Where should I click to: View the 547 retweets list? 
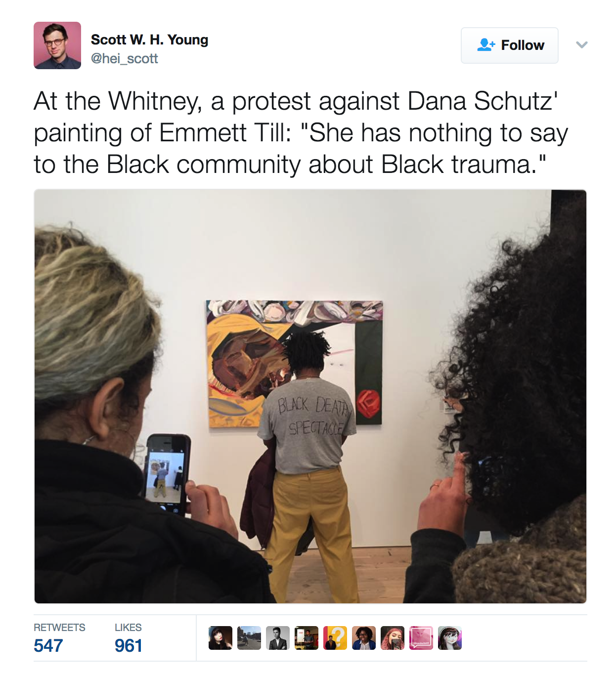(48, 645)
